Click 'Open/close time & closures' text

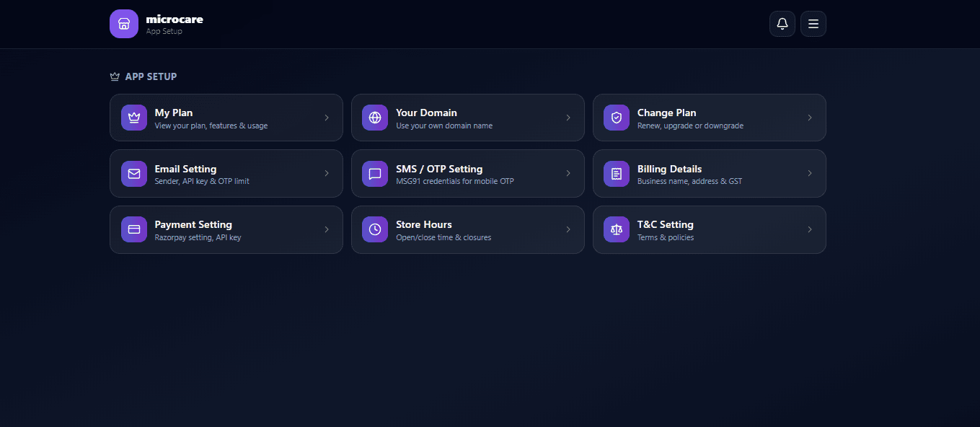[x=443, y=237]
